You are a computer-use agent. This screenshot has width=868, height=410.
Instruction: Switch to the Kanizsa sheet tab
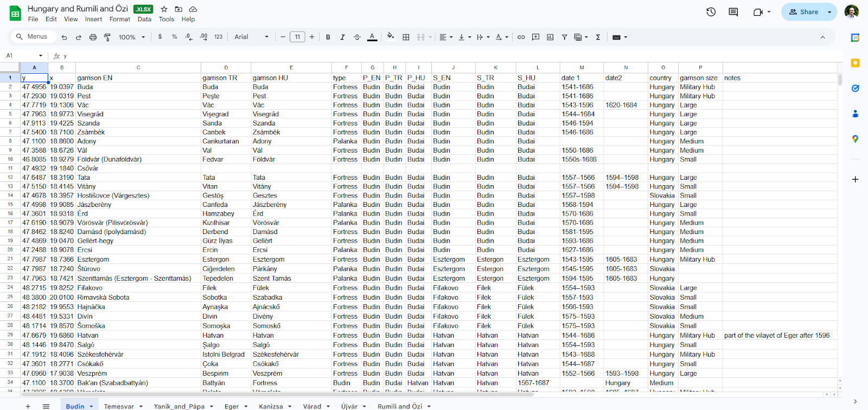click(271, 406)
